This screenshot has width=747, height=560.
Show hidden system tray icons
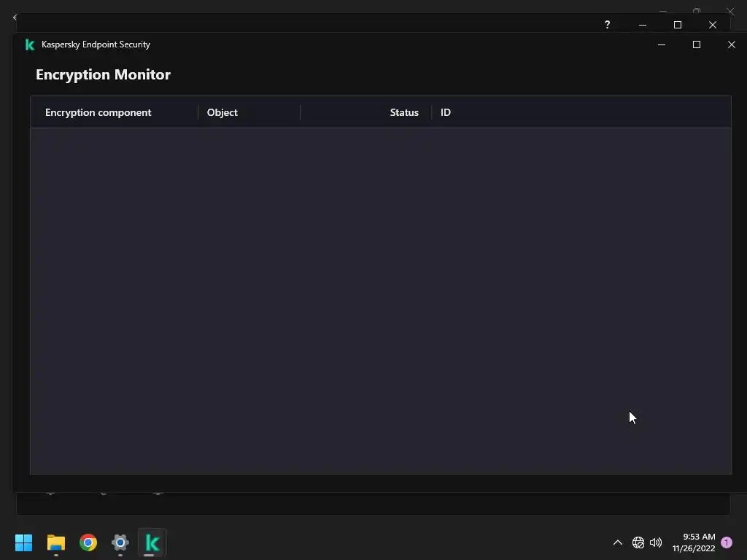point(617,542)
